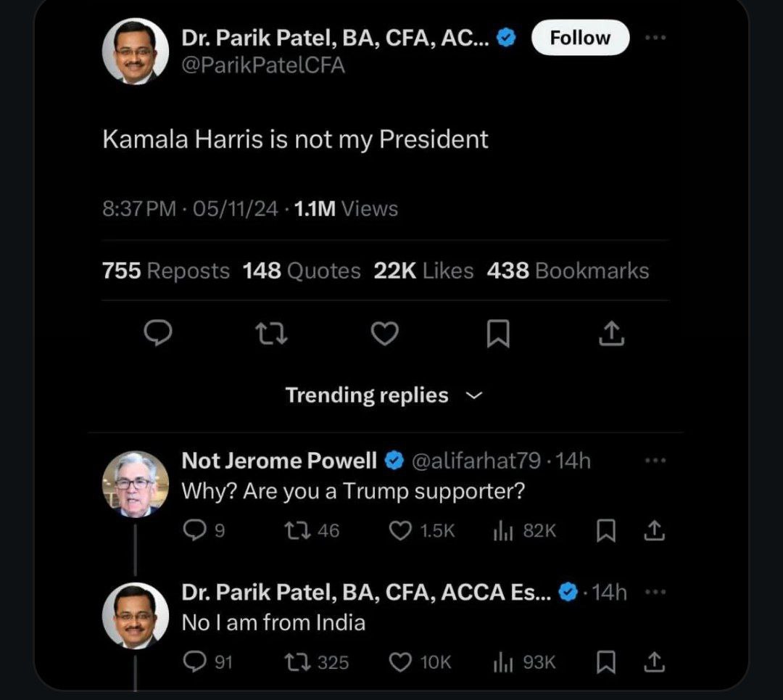Share the main post via share icon
The width and height of the screenshot is (783, 700).
click(612, 333)
